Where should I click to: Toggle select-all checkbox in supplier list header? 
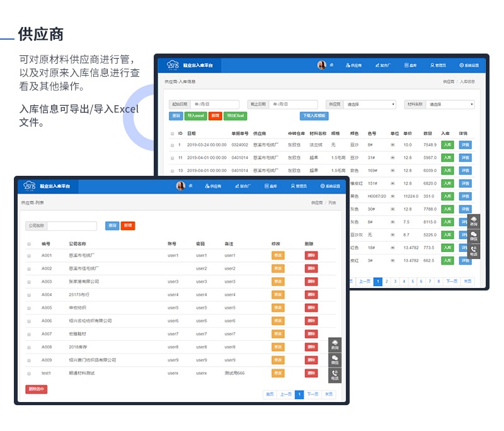point(29,244)
